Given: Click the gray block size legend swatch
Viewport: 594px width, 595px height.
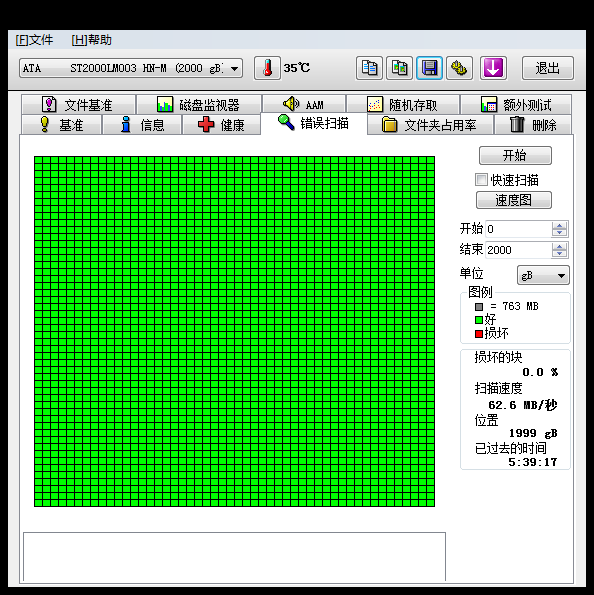Looking at the screenshot, I should pos(479,307).
